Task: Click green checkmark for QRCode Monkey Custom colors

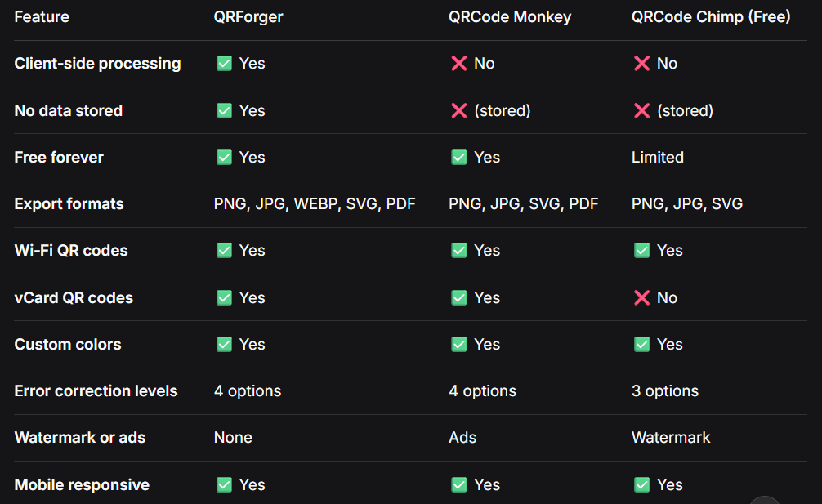Action: pyautogui.click(x=459, y=344)
